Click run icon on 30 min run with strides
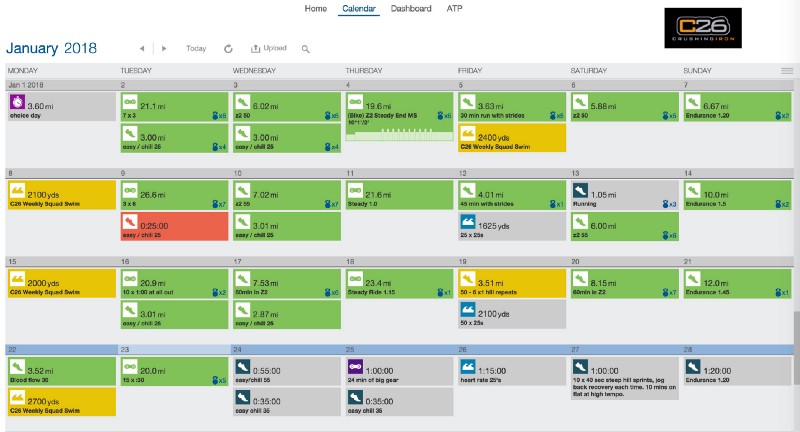 (467, 104)
